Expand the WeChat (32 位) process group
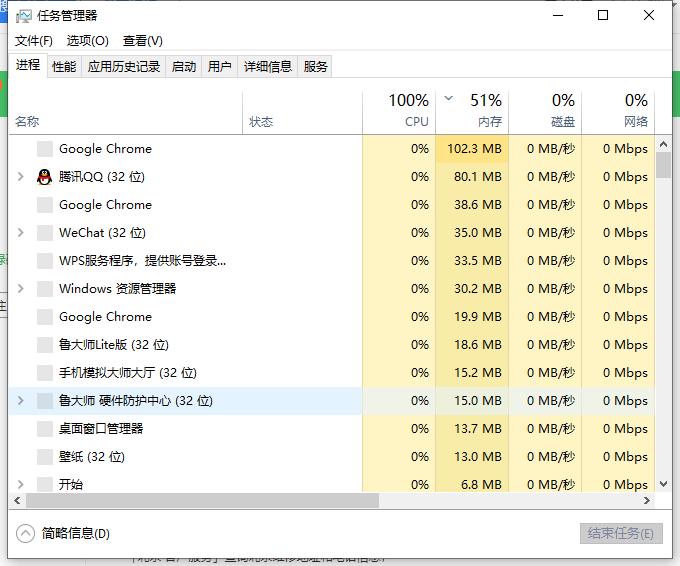Screen dimensions: 680x566 [20, 232]
